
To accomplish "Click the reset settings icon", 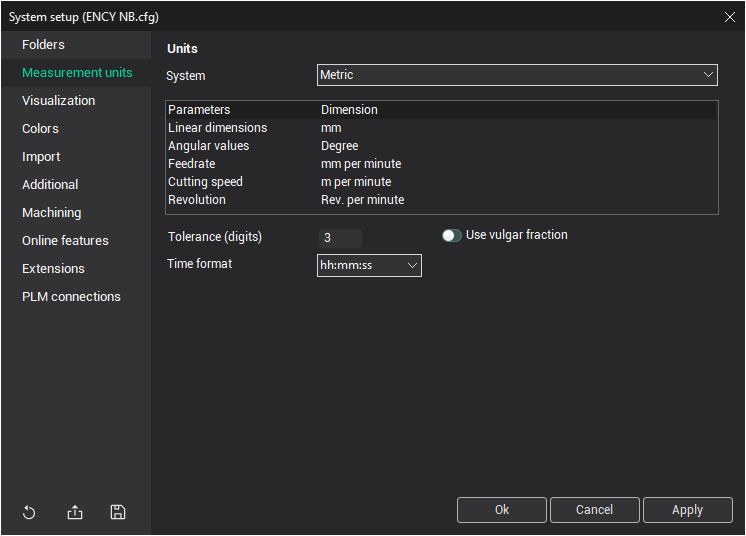I will point(29,513).
